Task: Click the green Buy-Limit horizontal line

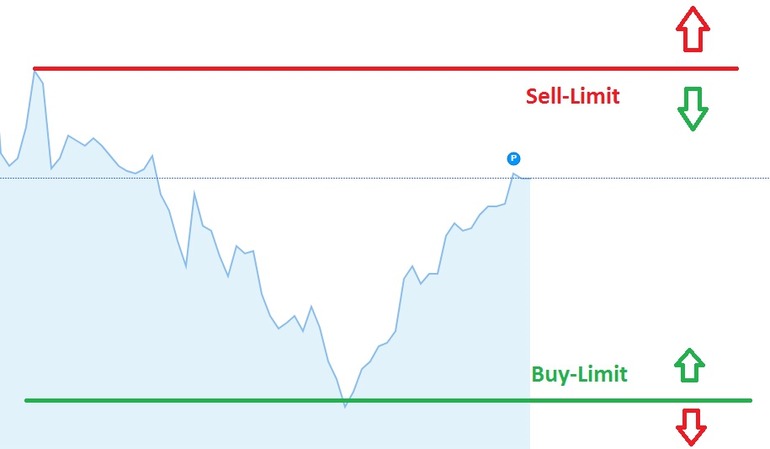Action: (x=388, y=400)
